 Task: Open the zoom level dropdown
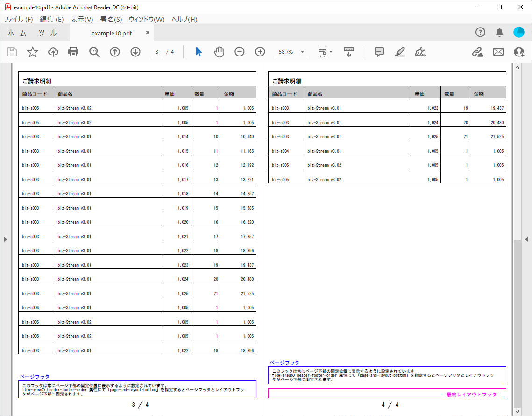coord(302,52)
